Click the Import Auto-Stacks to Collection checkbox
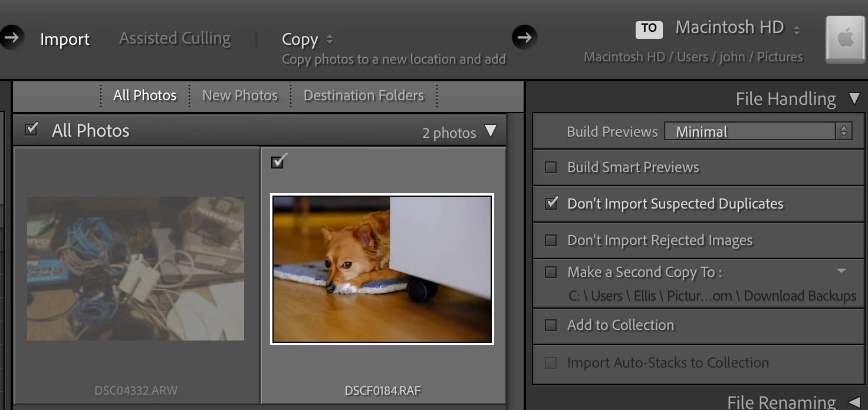This screenshot has height=410, width=868. point(551,363)
